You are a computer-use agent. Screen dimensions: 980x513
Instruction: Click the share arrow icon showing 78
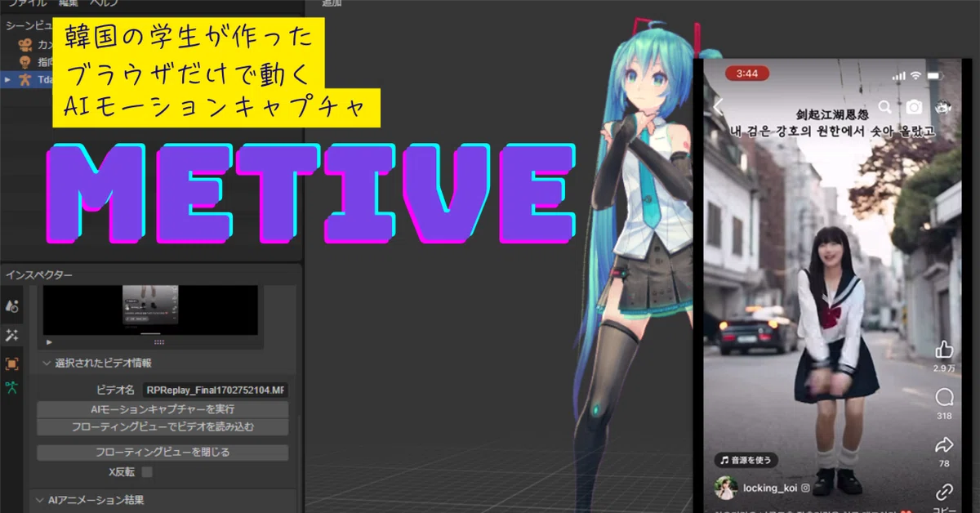[944, 444]
